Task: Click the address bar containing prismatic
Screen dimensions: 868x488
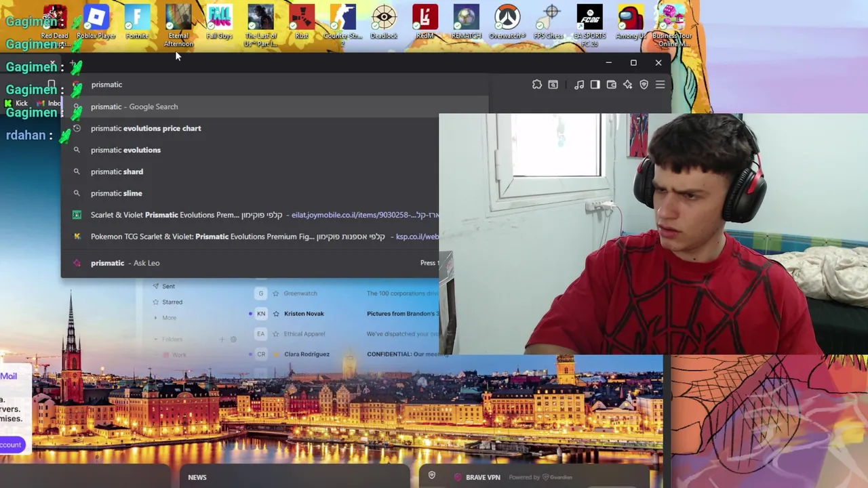Action: [x=275, y=85]
